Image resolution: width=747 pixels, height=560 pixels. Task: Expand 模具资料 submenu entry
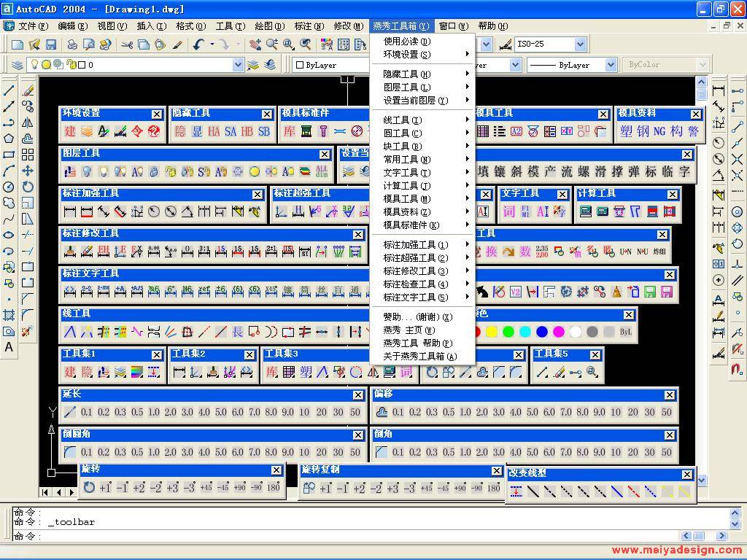pyautogui.click(x=422, y=212)
